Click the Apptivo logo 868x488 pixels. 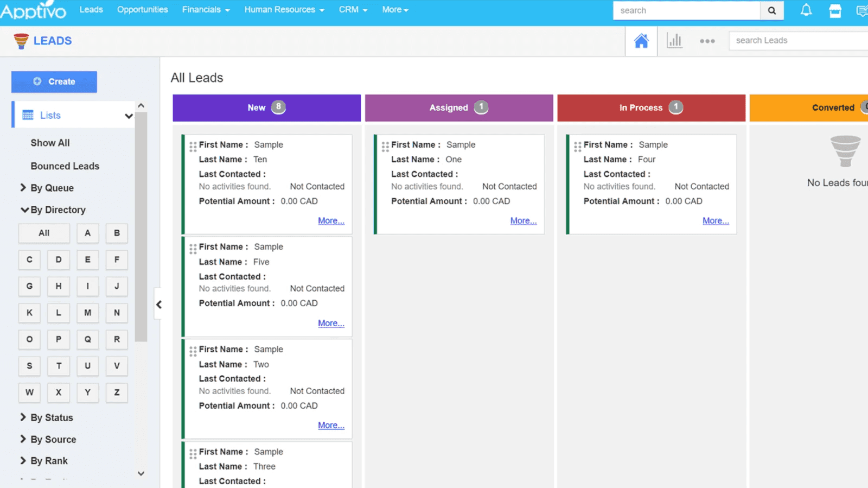point(33,10)
